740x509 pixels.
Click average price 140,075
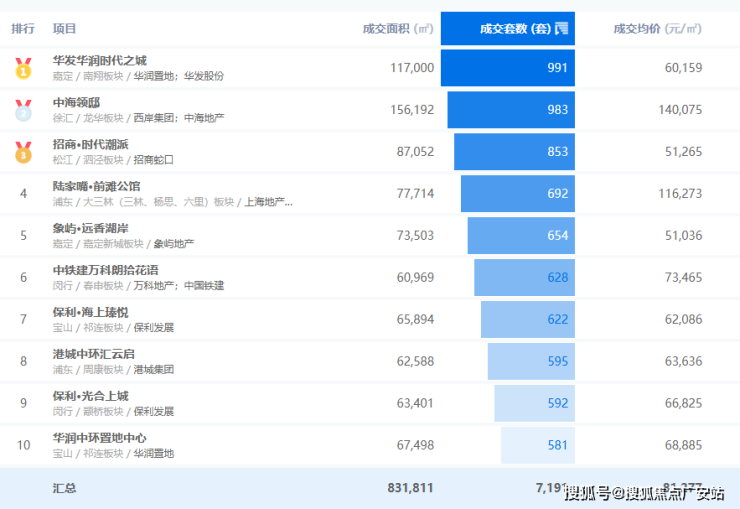[680, 110]
